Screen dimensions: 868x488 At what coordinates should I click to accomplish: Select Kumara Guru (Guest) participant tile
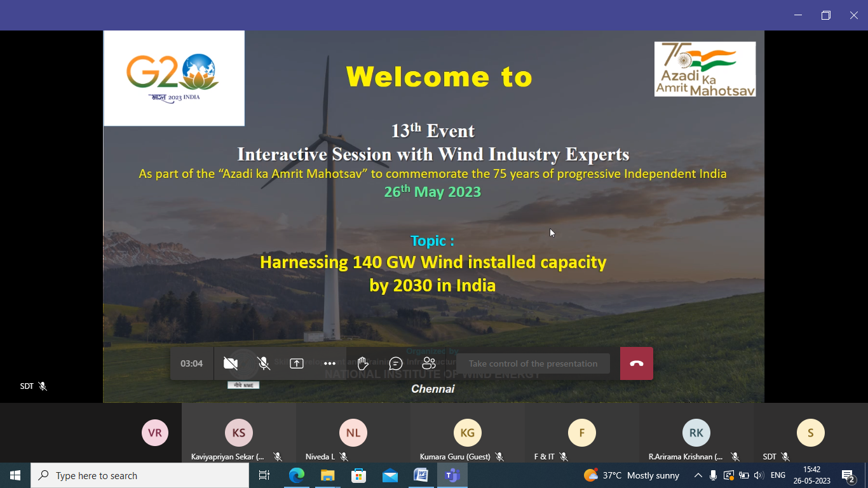[x=468, y=433]
